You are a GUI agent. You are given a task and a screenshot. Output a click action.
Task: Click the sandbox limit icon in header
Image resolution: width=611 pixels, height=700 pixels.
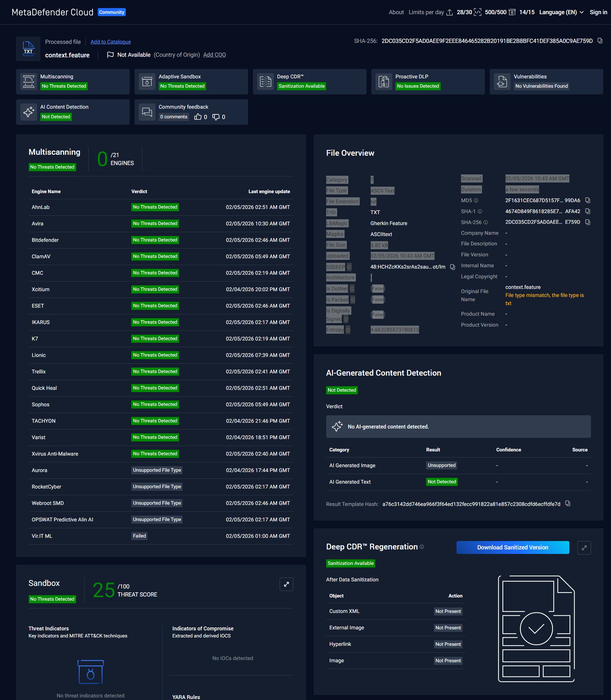[512, 12]
